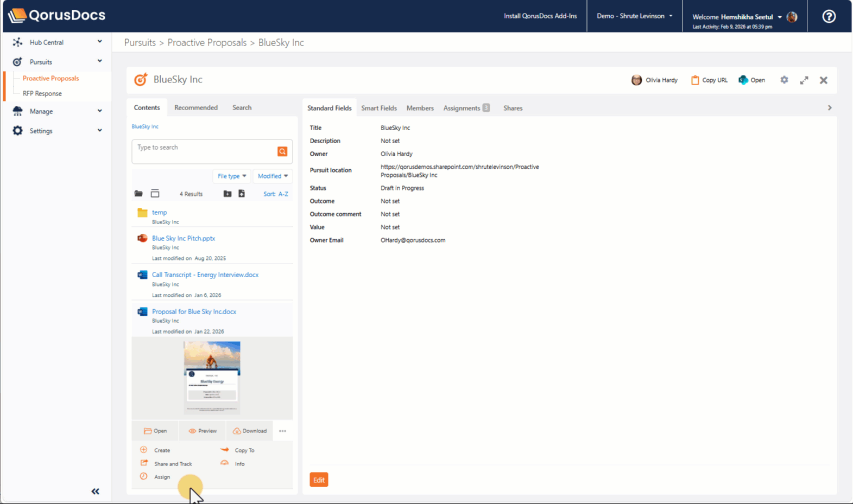
Task: Open the File type filter dropdown
Action: coord(232,176)
